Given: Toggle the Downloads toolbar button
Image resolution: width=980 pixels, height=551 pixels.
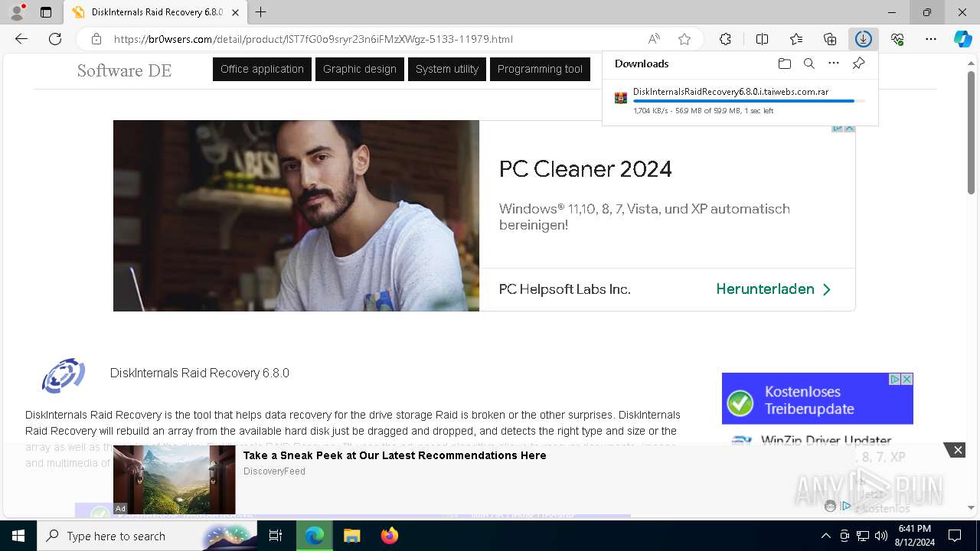Looking at the screenshot, I should coord(864,39).
